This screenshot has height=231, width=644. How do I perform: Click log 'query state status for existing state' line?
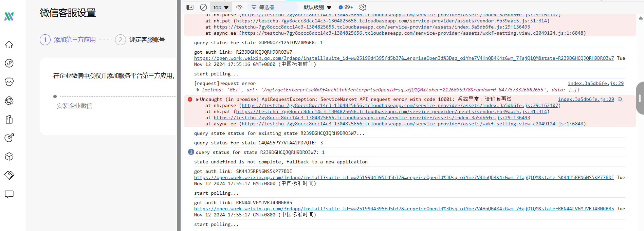tap(279, 133)
